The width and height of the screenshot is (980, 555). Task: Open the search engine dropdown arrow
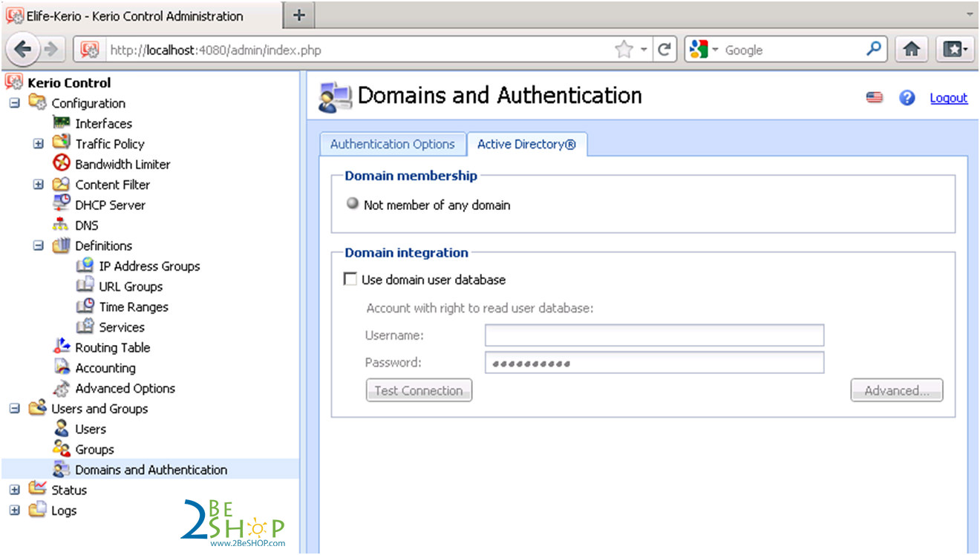716,50
